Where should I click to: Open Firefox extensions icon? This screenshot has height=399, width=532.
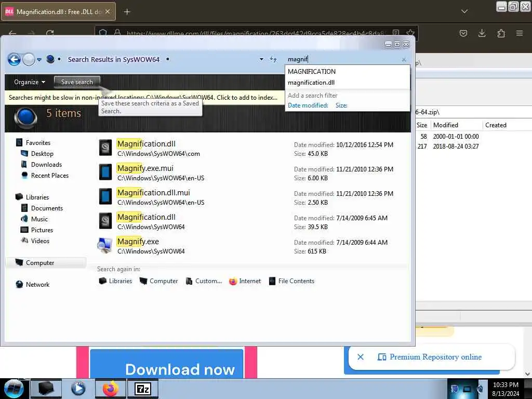click(501, 33)
